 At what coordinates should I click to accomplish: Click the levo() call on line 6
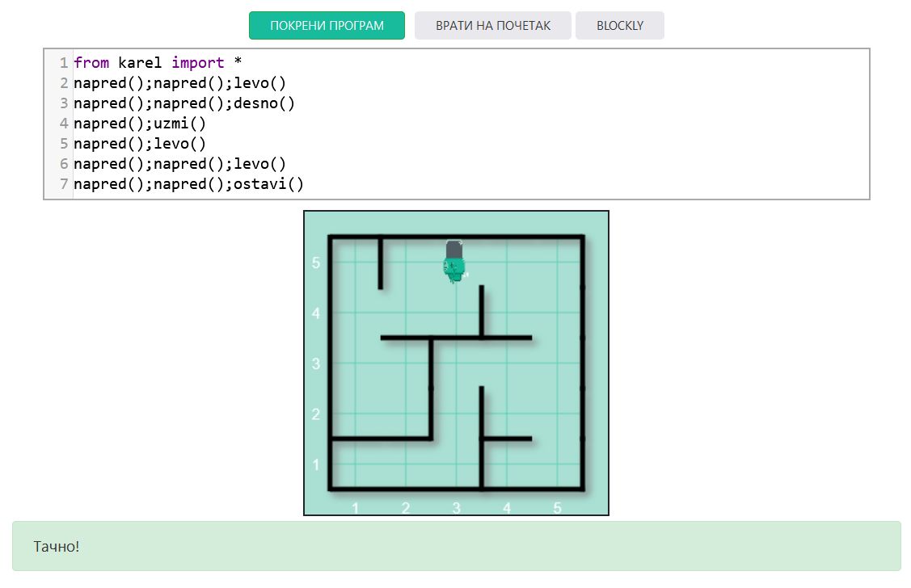[260, 164]
